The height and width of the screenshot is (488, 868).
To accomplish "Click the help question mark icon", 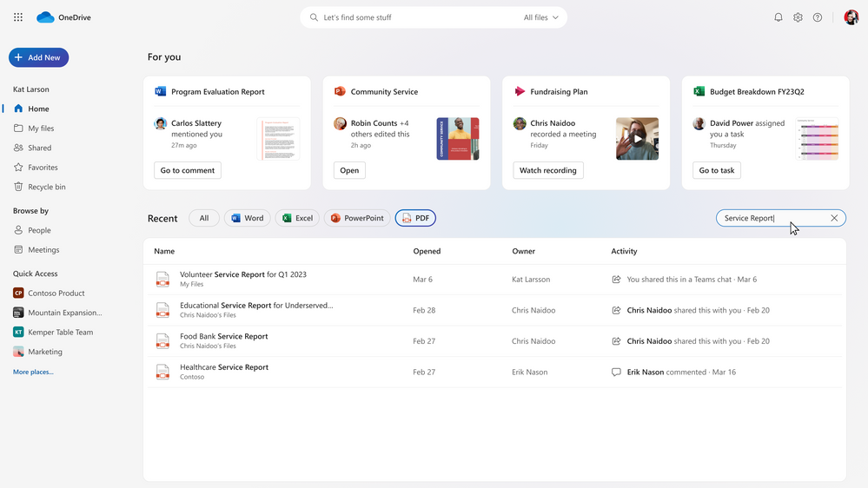I will (818, 17).
